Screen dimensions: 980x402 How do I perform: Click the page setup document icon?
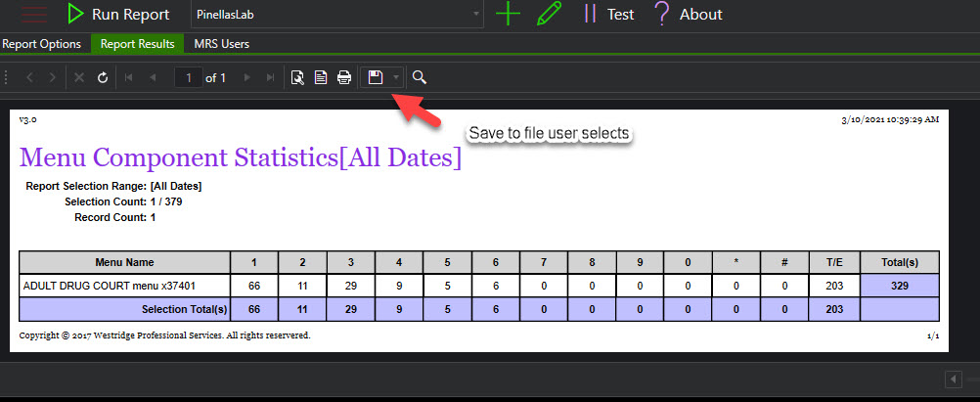click(321, 77)
